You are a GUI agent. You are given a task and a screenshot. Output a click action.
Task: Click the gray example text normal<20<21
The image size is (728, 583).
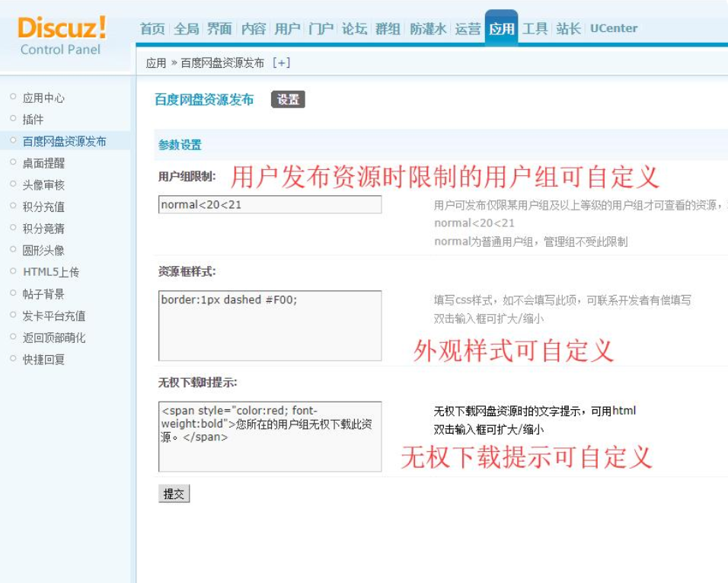[474, 223]
